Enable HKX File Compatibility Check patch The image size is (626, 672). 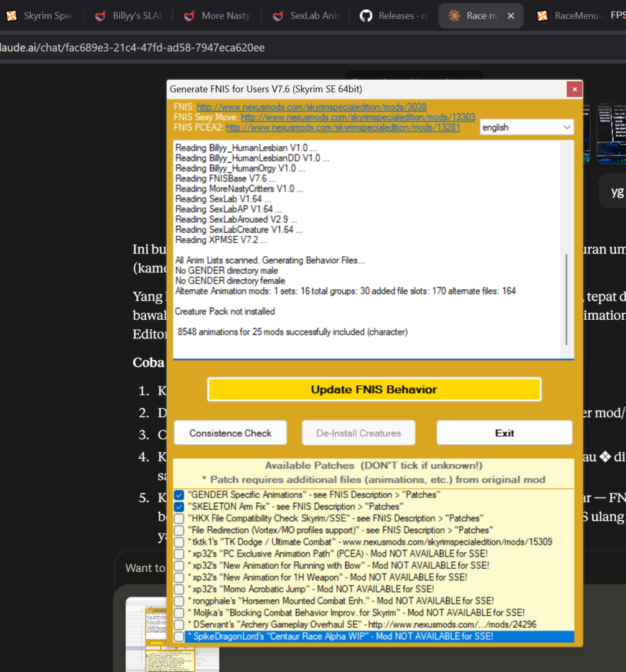pyautogui.click(x=179, y=518)
